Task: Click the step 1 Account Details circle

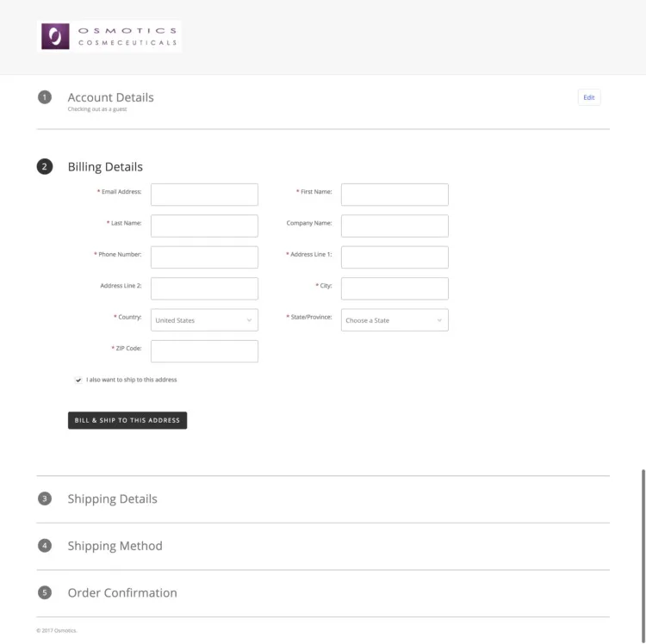Action: click(x=45, y=97)
